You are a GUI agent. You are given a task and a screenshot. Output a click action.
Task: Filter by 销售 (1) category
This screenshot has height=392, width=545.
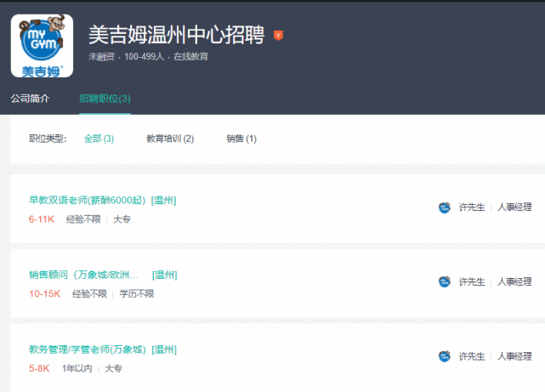241,139
